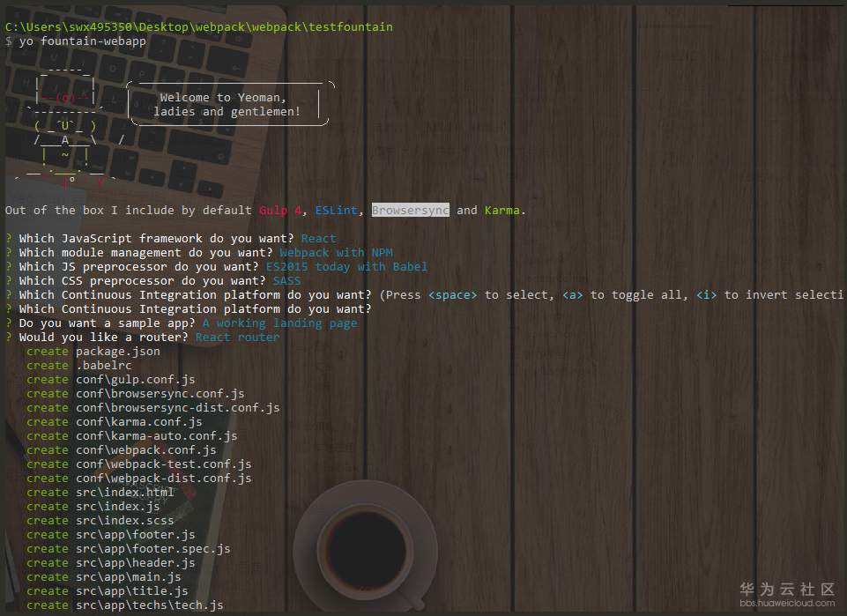Viewport: 847px width, 616px height.
Task: Click 'src\app\footer.js' line
Action: [136, 534]
